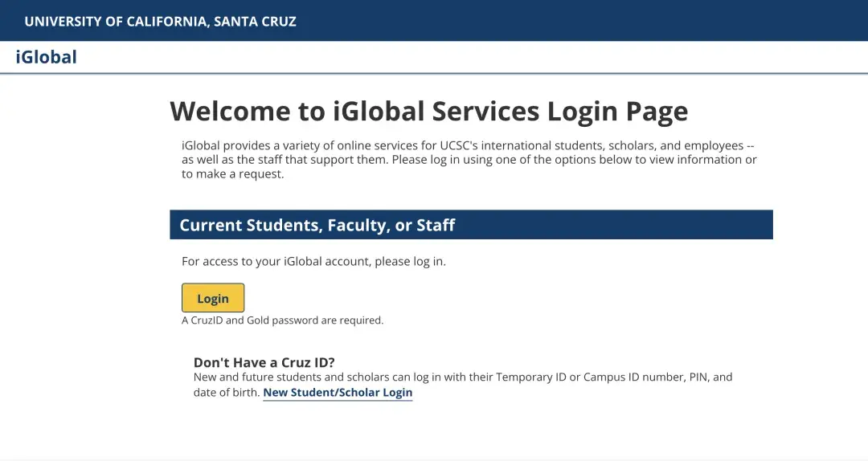Viewport: 868px width, 461px height.
Task: Click the University of California, Santa Cruz banner title
Action: coord(160,22)
